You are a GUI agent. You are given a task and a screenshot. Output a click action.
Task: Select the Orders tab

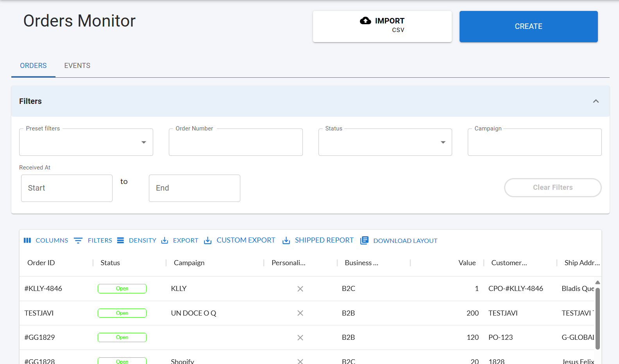pyautogui.click(x=33, y=66)
